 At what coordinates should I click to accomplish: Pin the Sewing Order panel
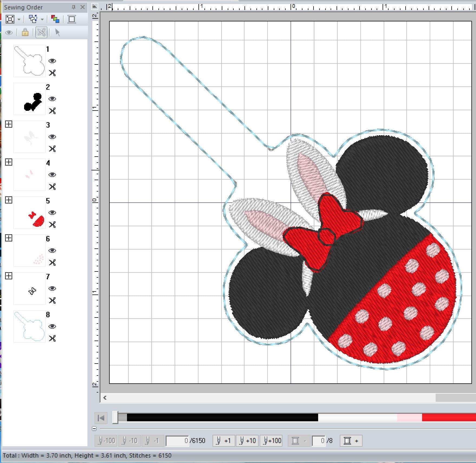tap(73, 7)
